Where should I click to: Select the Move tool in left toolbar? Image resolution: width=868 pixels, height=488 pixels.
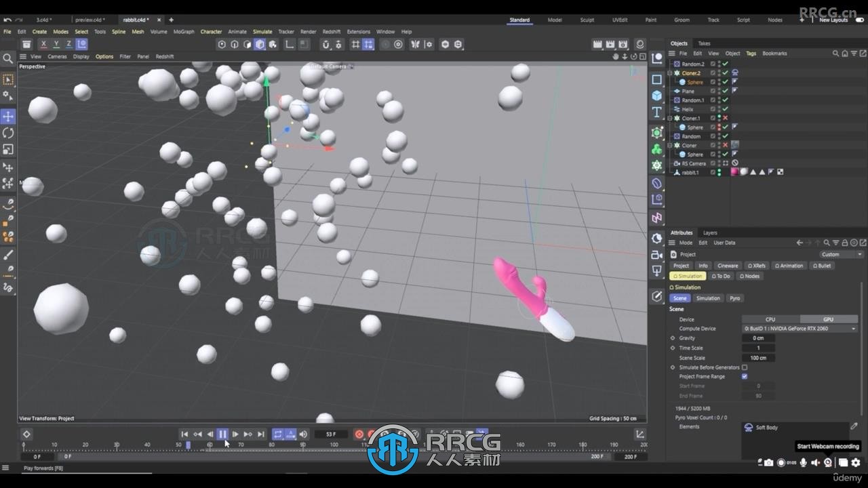click(8, 117)
